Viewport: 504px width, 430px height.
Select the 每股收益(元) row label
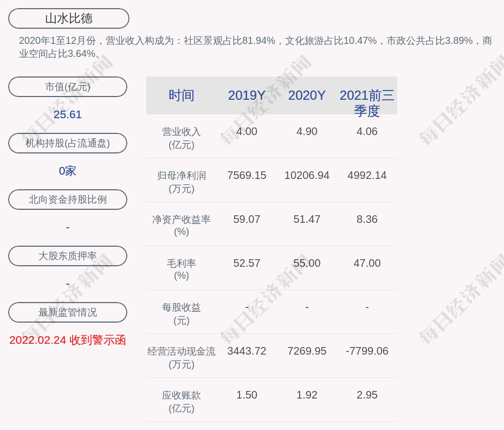182,314
